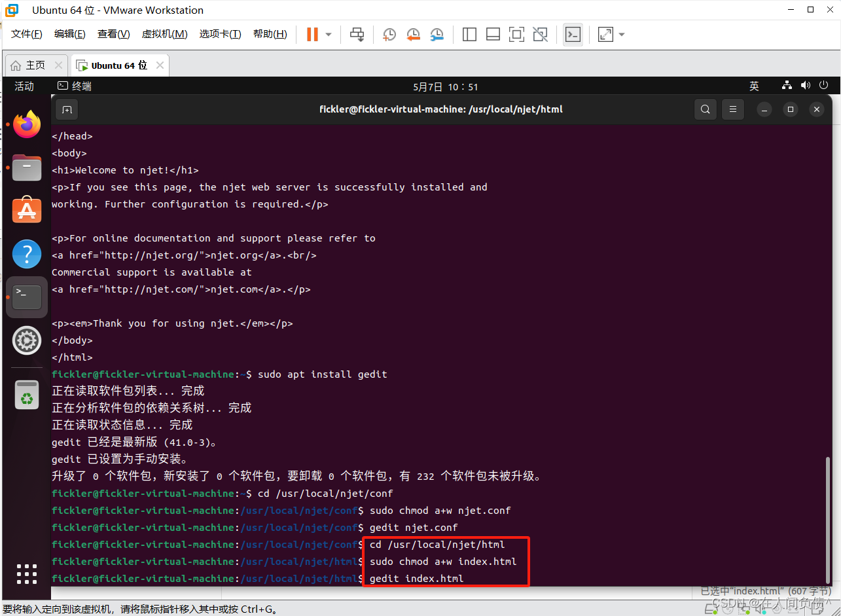Viewport: 841px width, 616px height.
Task: Click the power icon in the top bar
Action: pyautogui.click(x=823, y=86)
